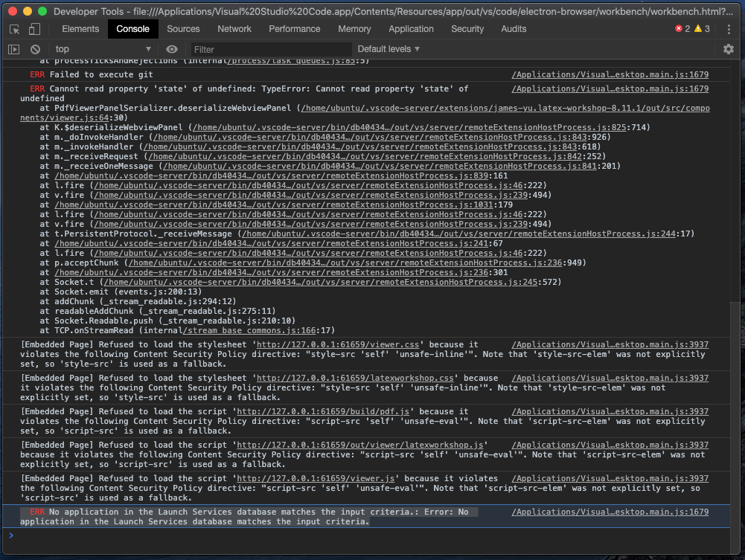Select the Console tab
Viewport: 745px width, 560px height.
coord(132,29)
